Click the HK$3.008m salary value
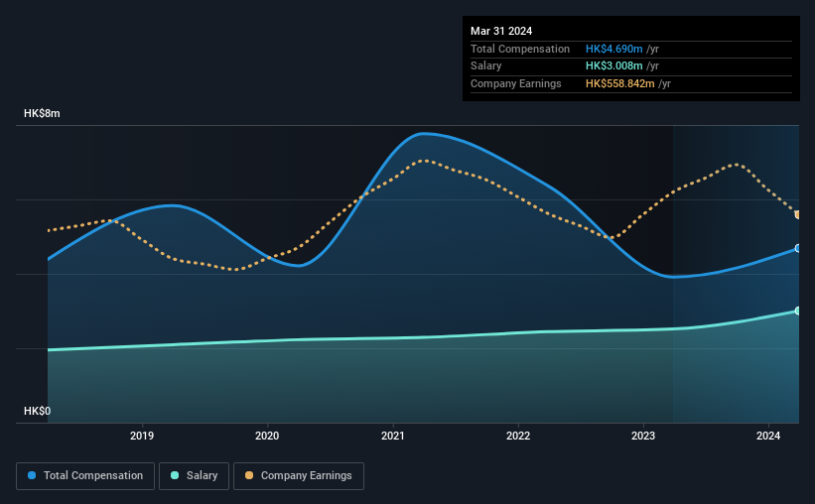815x504 pixels. 613,66
